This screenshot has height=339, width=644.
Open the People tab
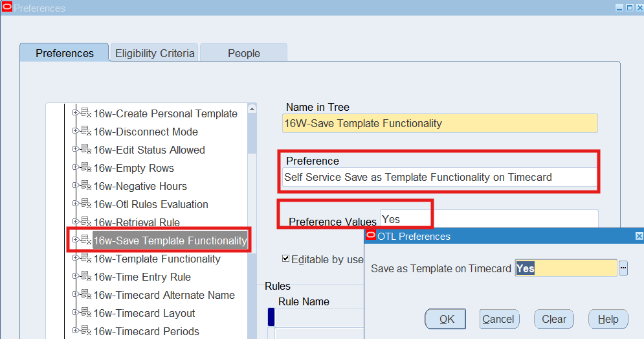click(x=243, y=53)
